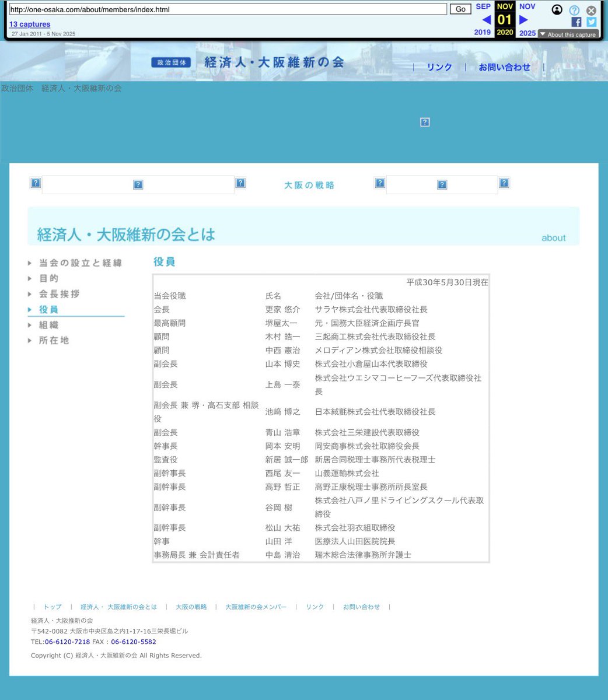Open the お問い合わせ header link

click(x=505, y=67)
